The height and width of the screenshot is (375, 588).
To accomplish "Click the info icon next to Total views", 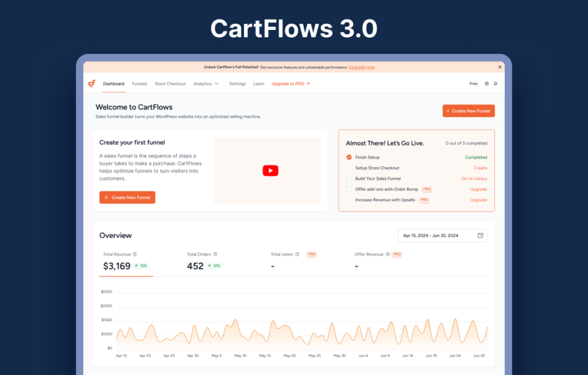I will [297, 254].
